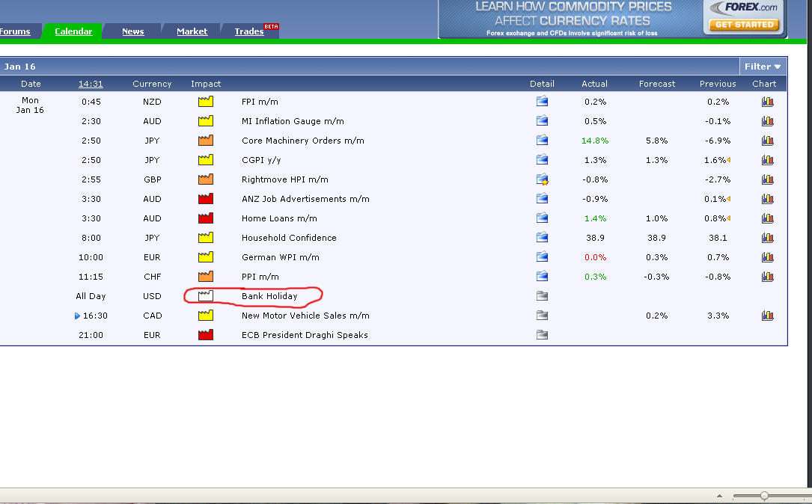
Task: Click the blue arrow beside 16:30
Action: pos(77,316)
